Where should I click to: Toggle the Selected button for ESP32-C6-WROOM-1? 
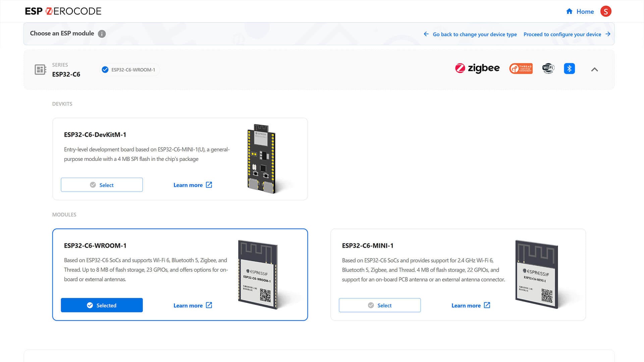[102, 305]
